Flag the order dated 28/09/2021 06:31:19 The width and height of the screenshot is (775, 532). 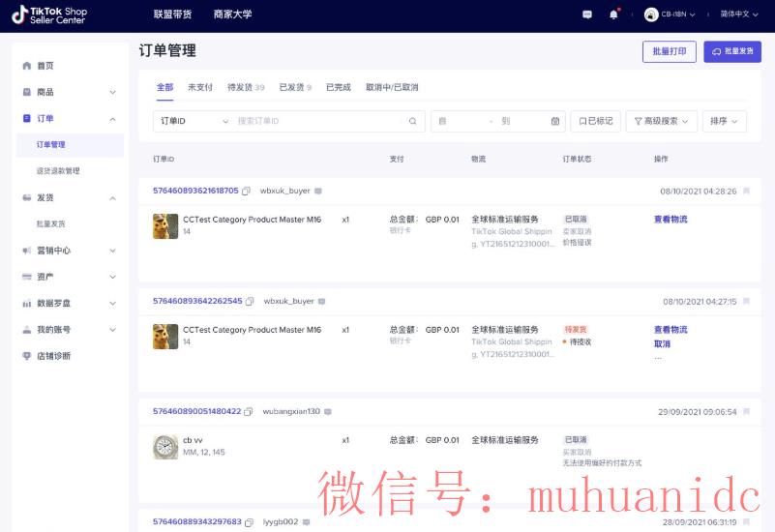[x=746, y=521]
